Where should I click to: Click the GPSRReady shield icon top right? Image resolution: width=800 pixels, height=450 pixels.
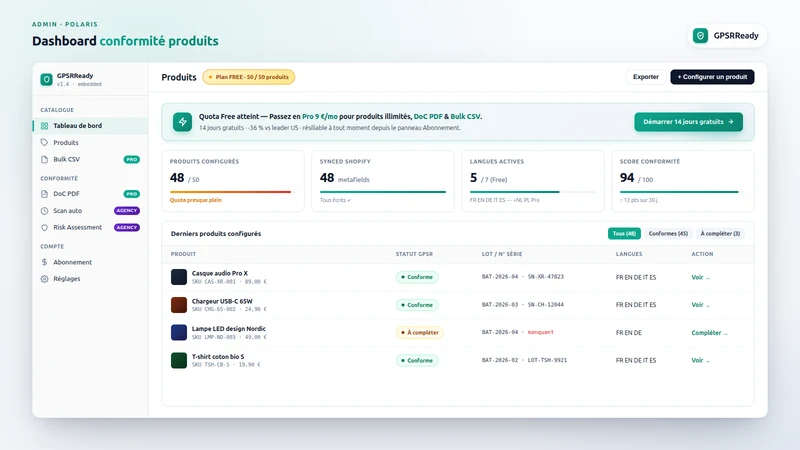click(x=700, y=36)
